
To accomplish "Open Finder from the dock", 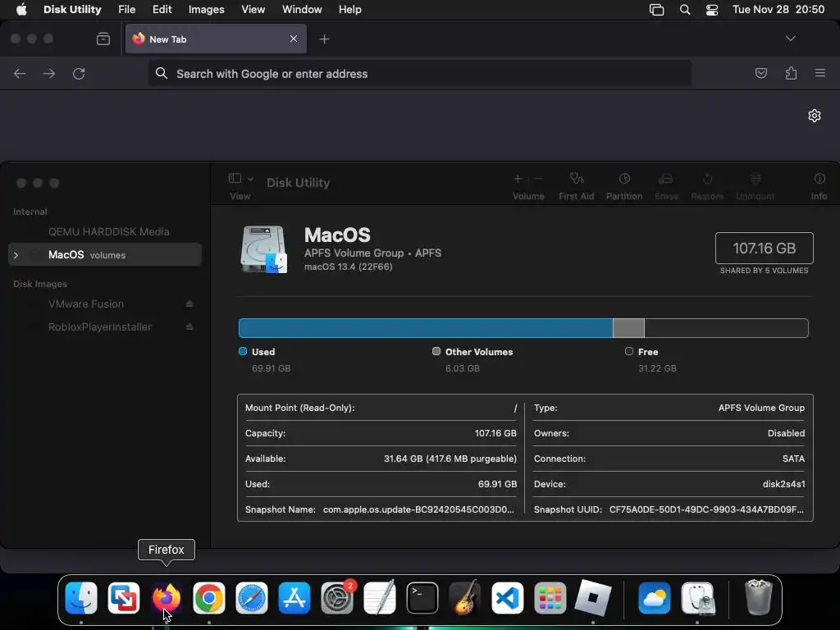I will (81, 598).
